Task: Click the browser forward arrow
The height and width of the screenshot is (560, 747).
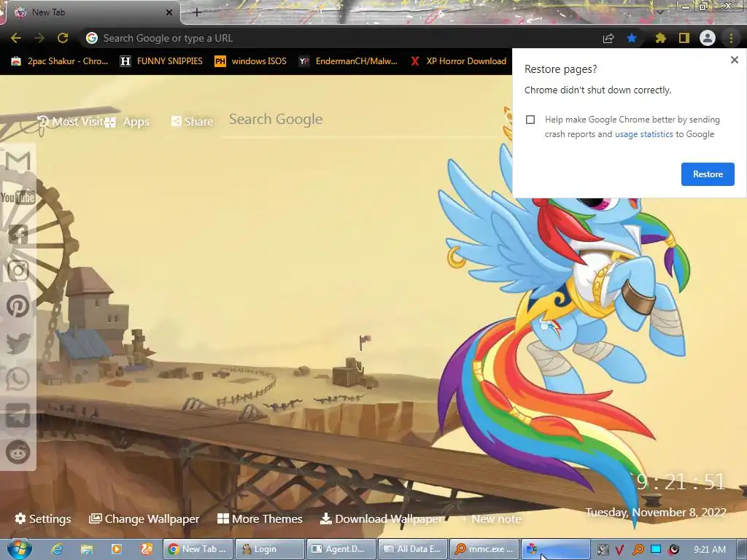Action: 39,38
